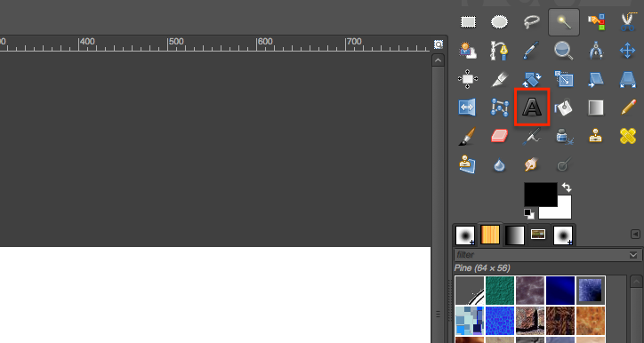
Task: Select the Bucket Fill tool
Action: point(564,108)
